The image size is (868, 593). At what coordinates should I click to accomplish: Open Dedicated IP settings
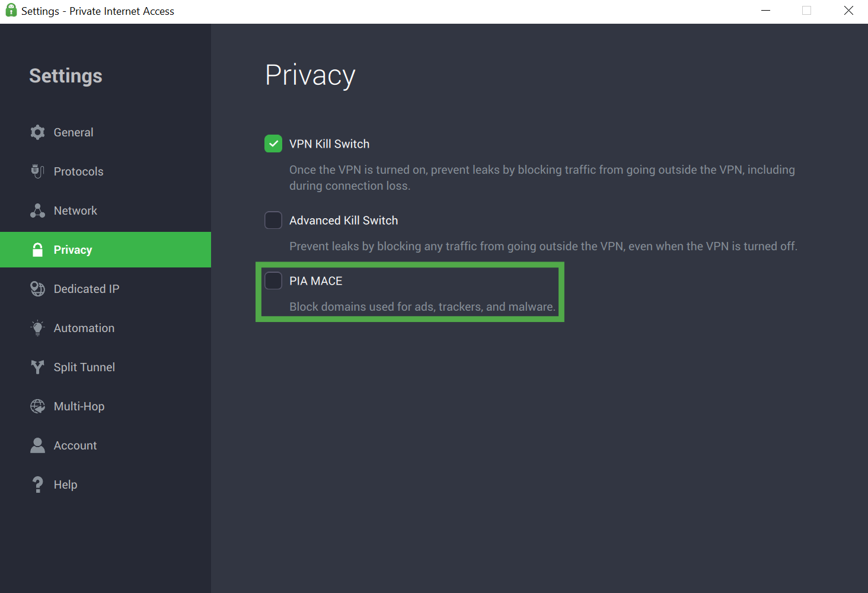[x=106, y=289]
